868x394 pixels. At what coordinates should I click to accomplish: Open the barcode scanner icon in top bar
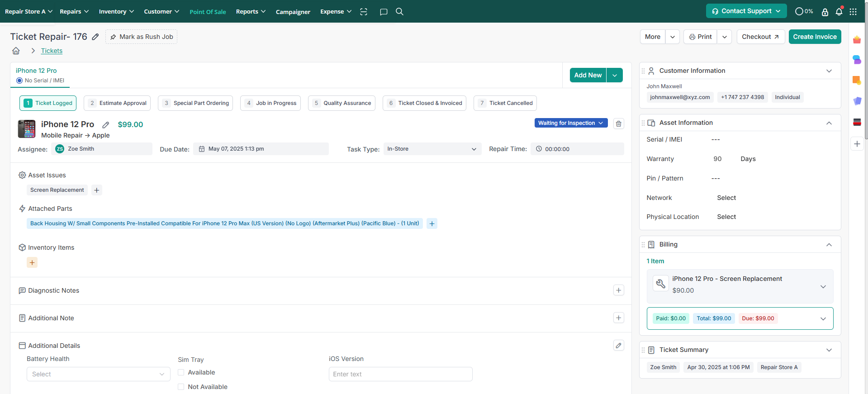(364, 12)
